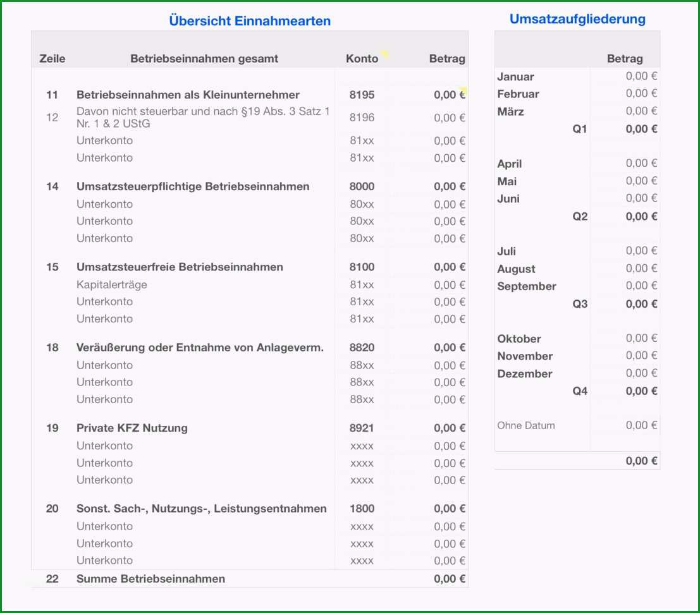
Task: Click the 'Zeile' column header
Action: pyautogui.click(x=52, y=58)
